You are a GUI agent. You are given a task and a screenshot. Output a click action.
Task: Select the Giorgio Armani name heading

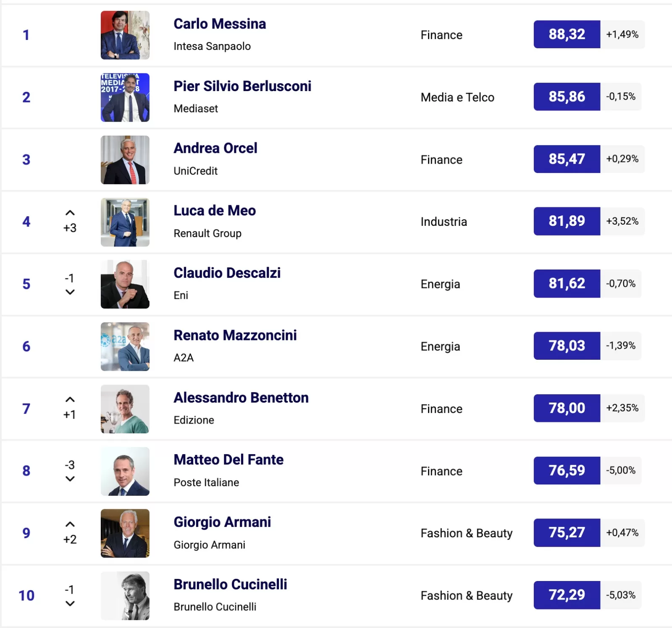222,522
